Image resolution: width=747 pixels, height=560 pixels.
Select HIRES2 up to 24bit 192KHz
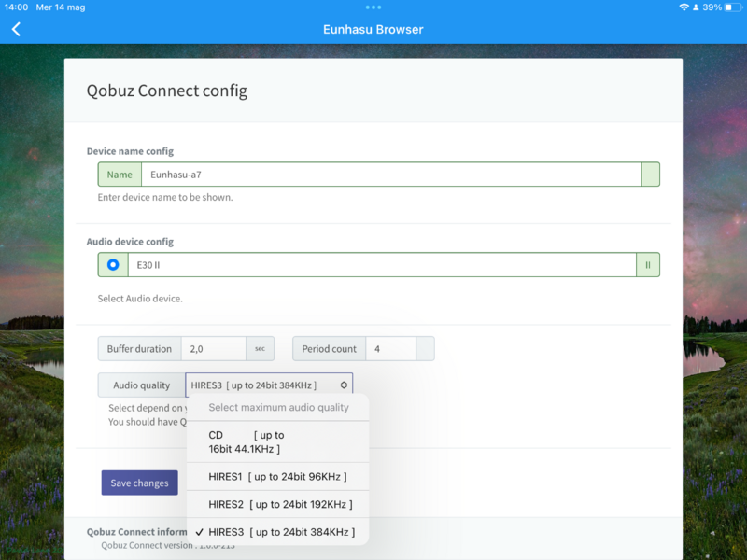pos(277,504)
